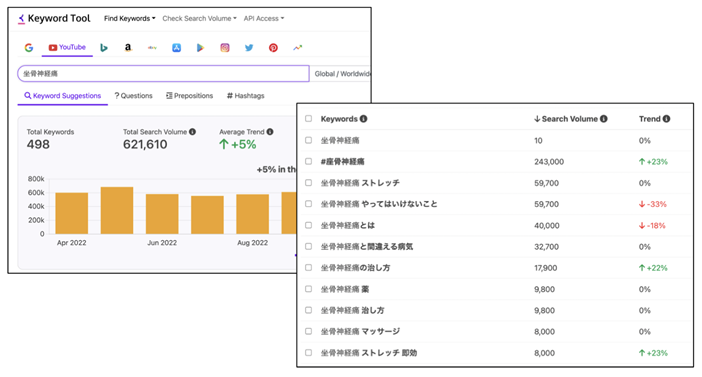Expand the API Access menu
Image resolution: width=702 pixels, height=377 pixels.
click(264, 18)
